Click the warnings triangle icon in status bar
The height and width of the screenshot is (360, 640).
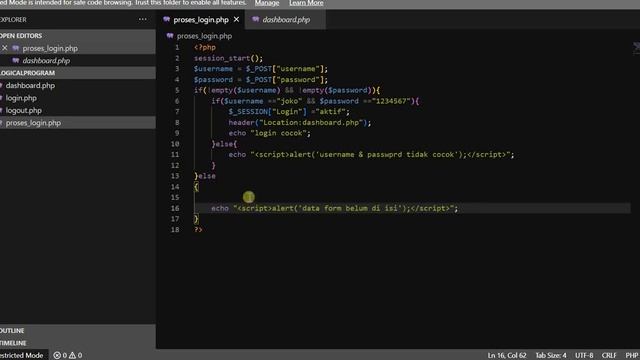(x=73, y=355)
